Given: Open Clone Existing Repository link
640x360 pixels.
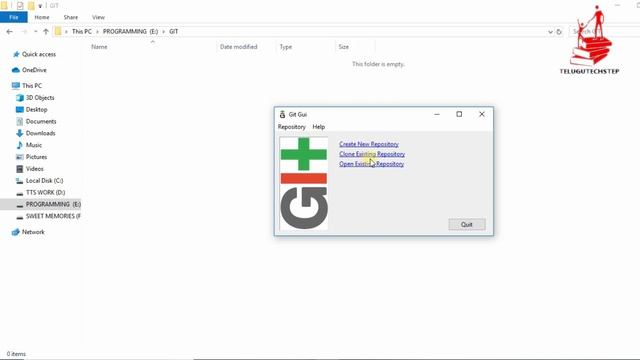Looking at the screenshot, I should (372, 154).
